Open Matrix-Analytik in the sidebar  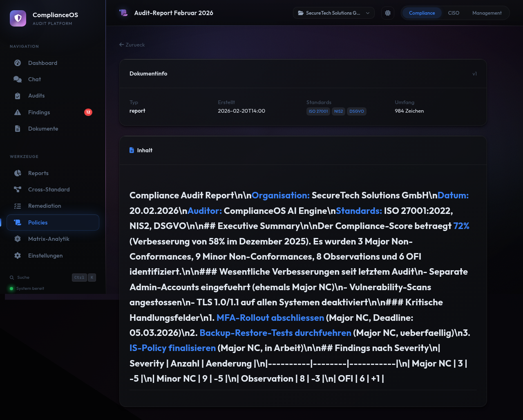[49, 239]
